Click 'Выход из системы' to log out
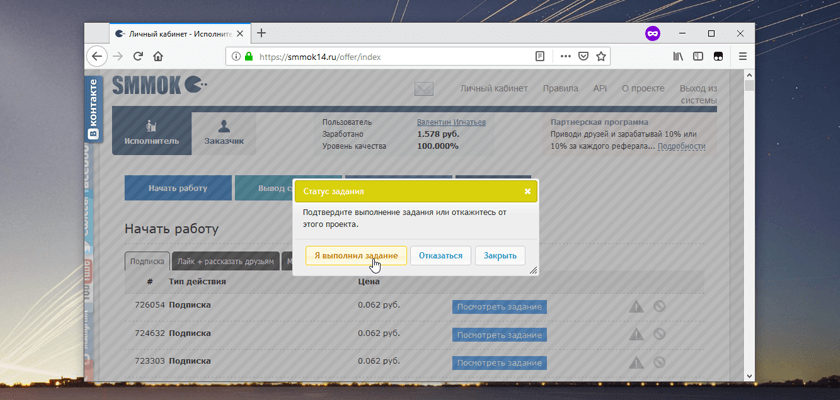 (x=698, y=94)
